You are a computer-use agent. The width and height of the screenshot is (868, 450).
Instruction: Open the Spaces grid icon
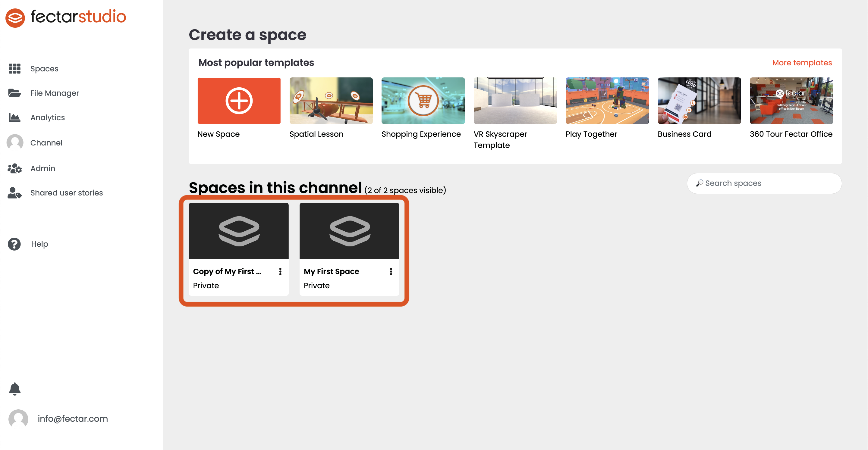(x=14, y=69)
